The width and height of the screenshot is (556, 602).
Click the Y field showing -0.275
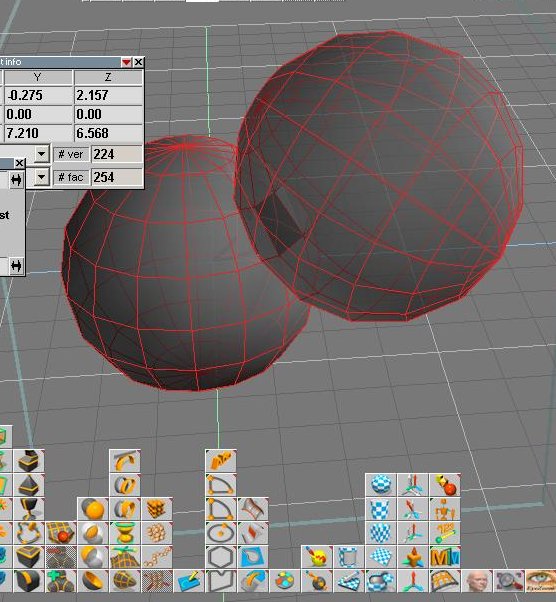click(38, 96)
